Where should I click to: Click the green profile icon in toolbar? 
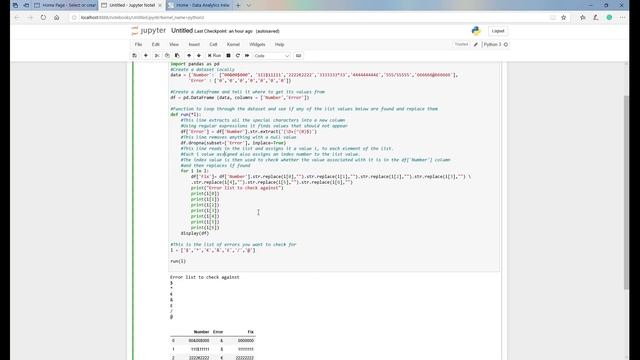tap(609, 18)
